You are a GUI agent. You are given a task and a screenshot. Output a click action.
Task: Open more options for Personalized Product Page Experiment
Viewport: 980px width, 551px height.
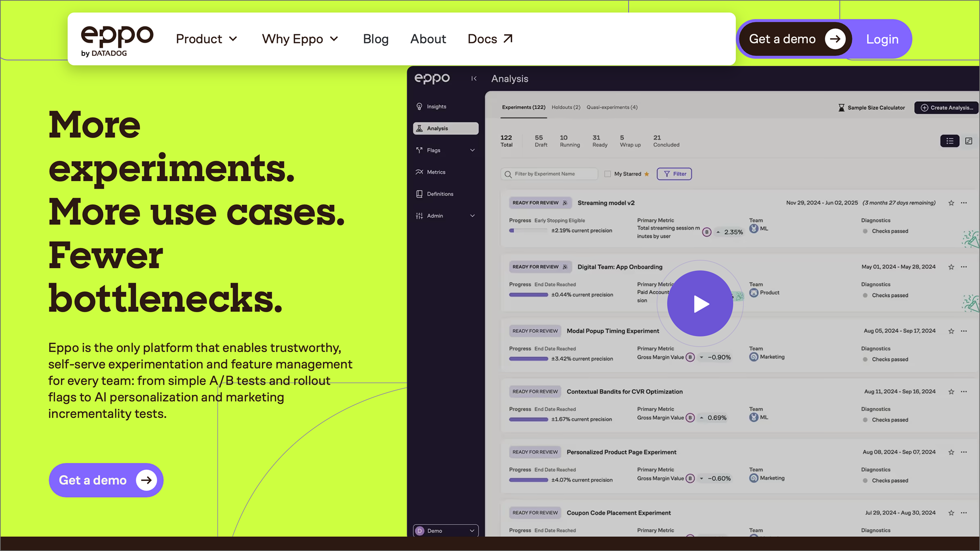[x=964, y=452]
